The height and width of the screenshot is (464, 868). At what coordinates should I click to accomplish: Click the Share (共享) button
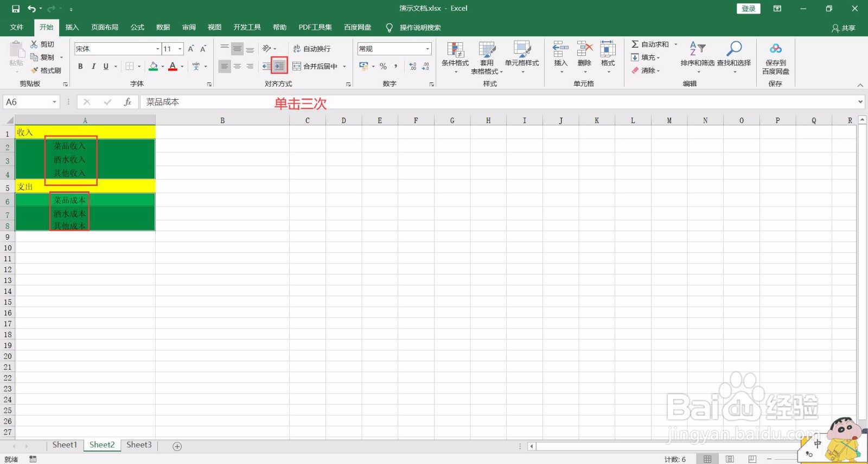844,28
